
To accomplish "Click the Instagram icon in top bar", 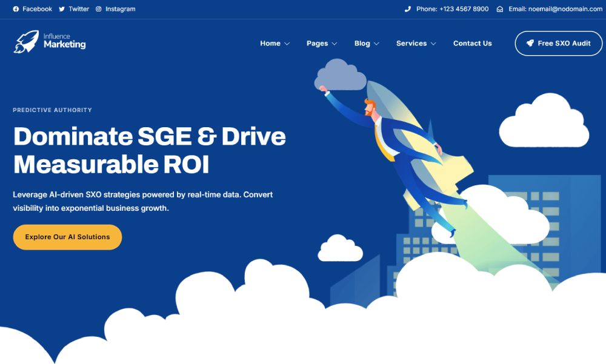I will pyautogui.click(x=99, y=9).
